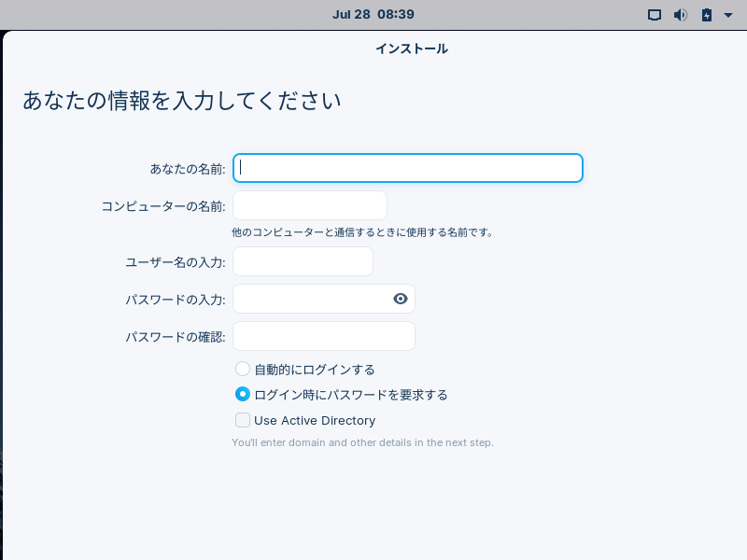Image resolution: width=747 pixels, height=560 pixels.
Task: Click the コンピューターの名前 input box
Action: click(x=310, y=205)
